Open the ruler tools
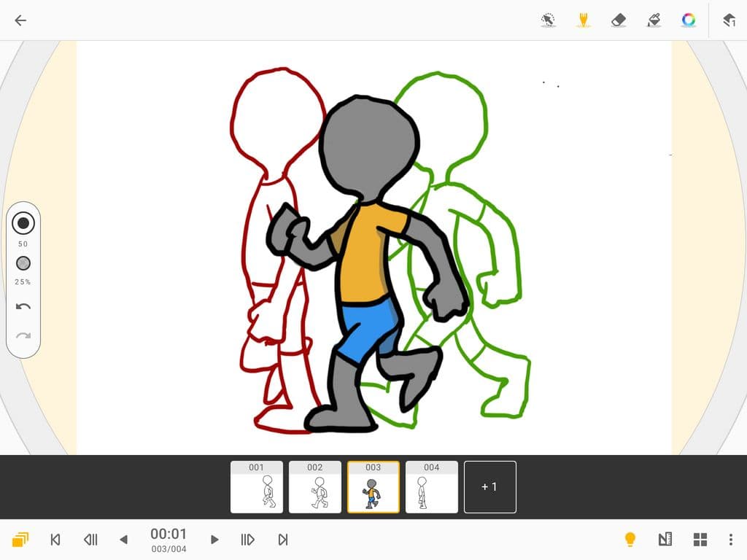The height and width of the screenshot is (560, 747). tap(665, 539)
